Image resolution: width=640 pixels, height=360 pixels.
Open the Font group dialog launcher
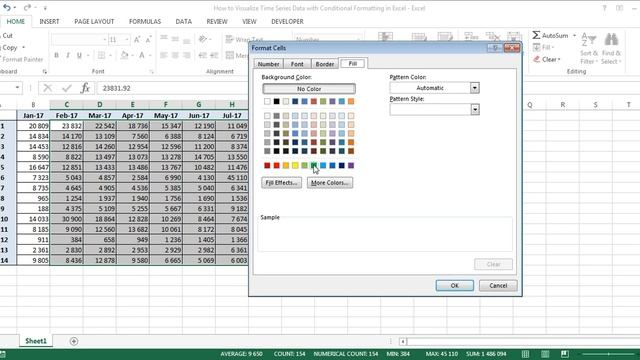pyautogui.click(x=151, y=71)
